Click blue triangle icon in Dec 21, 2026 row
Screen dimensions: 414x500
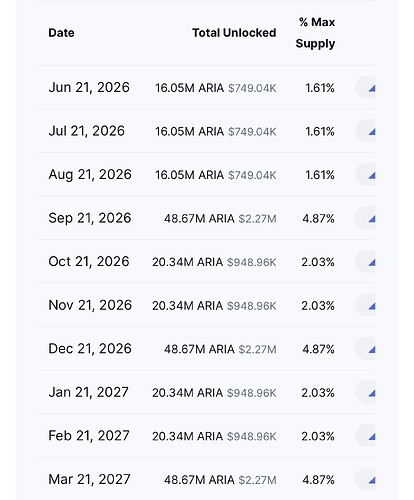click(372, 350)
